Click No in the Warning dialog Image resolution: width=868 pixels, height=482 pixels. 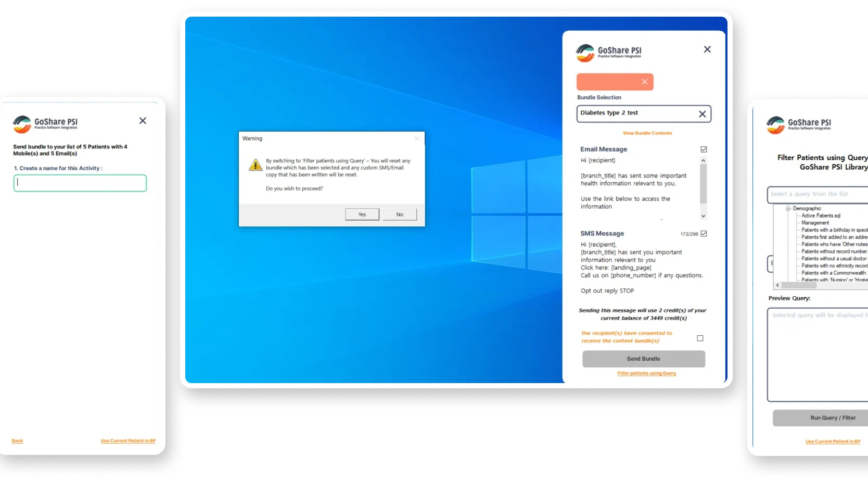tap(400, 214)
